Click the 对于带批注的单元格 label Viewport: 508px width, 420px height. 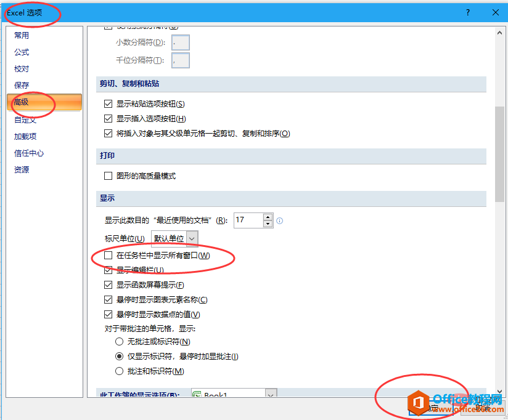tap(150, 329)
